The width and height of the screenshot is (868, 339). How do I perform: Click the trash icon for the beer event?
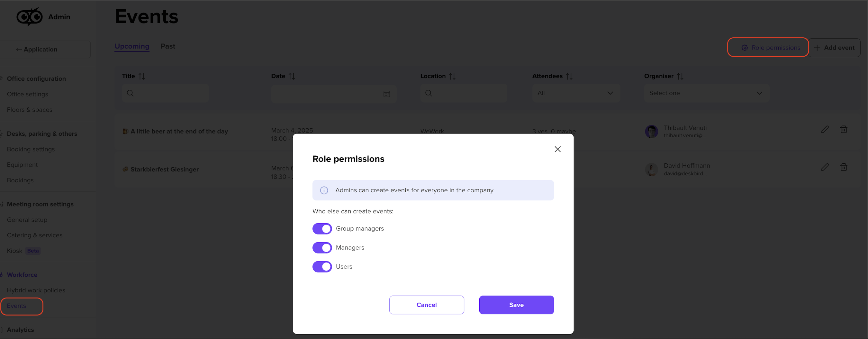click(x=843, y=129)
